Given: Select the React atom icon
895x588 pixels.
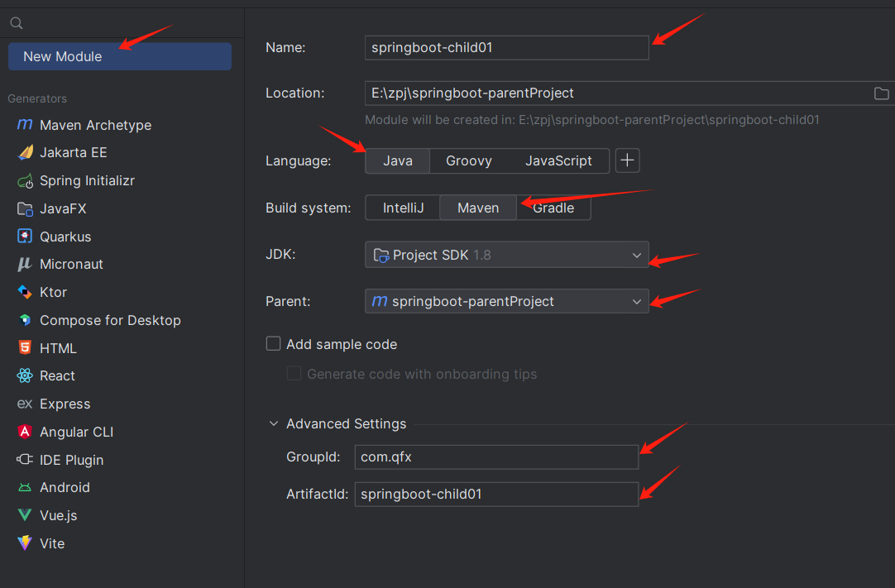Looking at the screenshot, I should (x=25, y=376).
